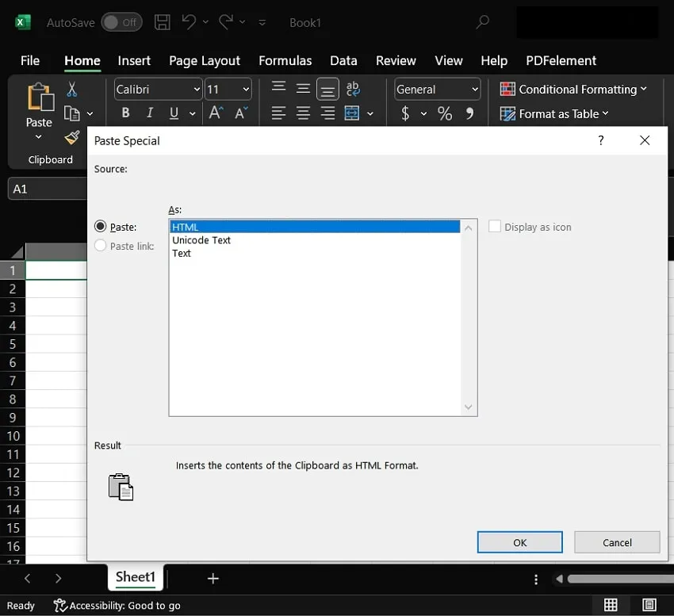Open the Insert ribbon tab
Image resolution: width=674 pixels, height=616 pixels.
coord(134,60)
